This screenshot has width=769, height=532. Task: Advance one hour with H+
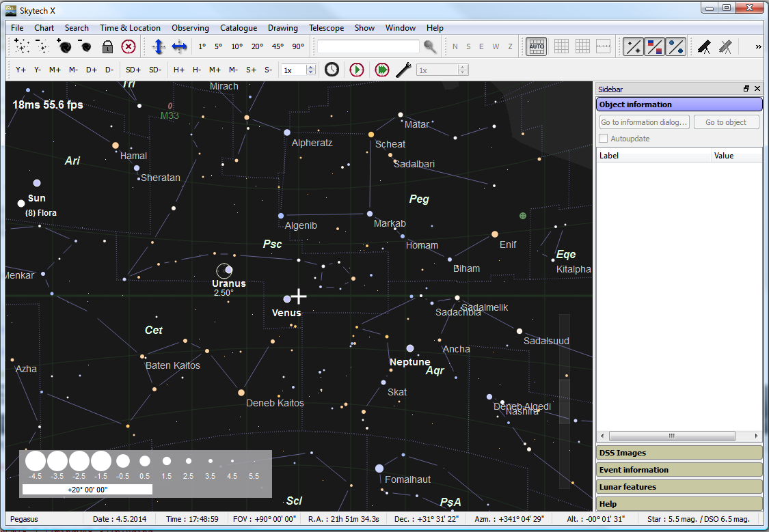coord(178,70)
